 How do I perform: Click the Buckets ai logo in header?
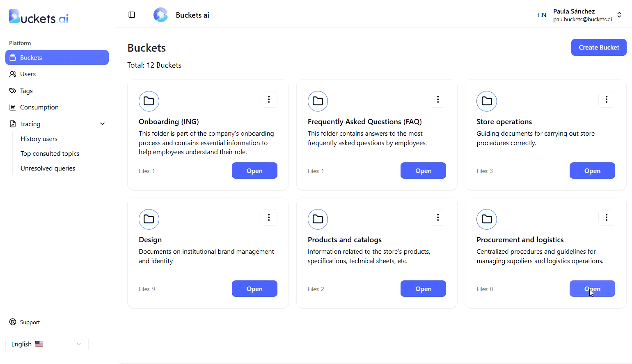pos(160,15)
